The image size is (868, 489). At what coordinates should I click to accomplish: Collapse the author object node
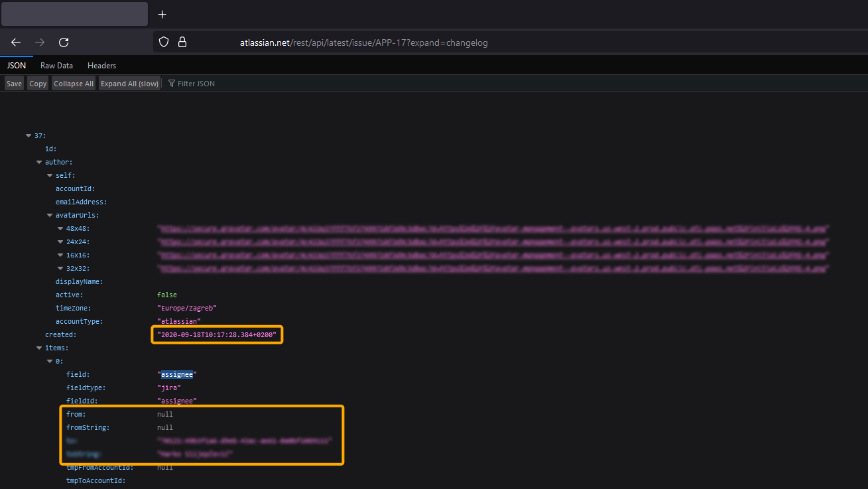tap(39, 162)
